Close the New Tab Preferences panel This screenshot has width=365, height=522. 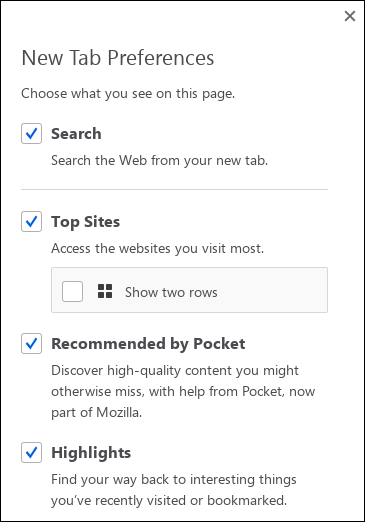[350, 16]
